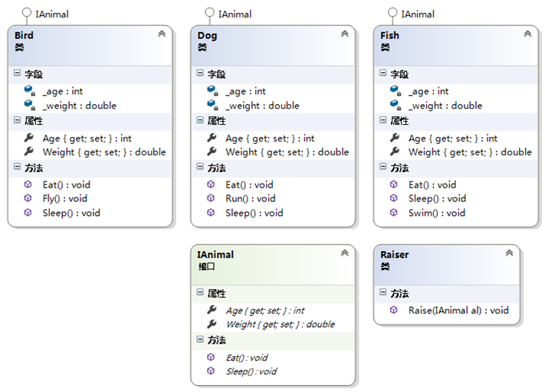This screenshot has width=545, height=392.
Task: Select the Sleep() method in IAnimal interface
Action: point(251,371)
